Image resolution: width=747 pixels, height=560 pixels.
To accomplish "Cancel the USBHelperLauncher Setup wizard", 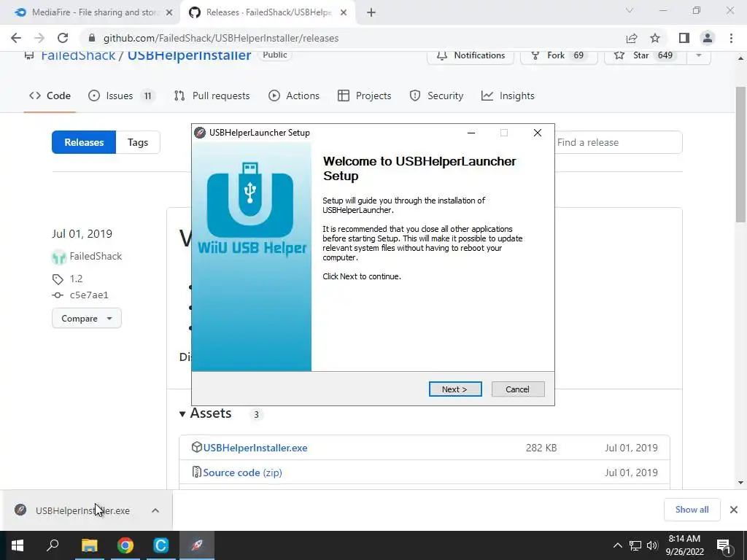I will [517, 389].
